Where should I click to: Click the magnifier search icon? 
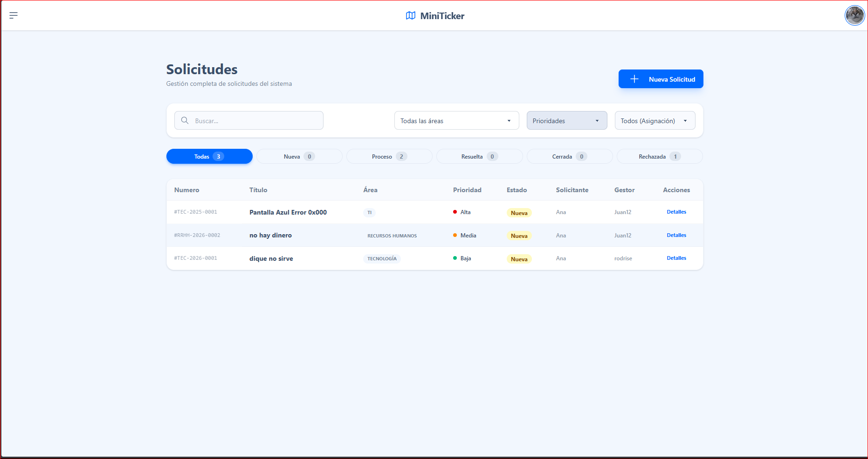point(185,120)
